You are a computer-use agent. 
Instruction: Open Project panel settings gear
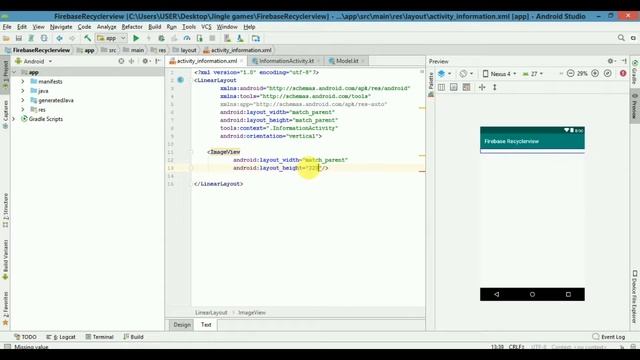point(145,61)
